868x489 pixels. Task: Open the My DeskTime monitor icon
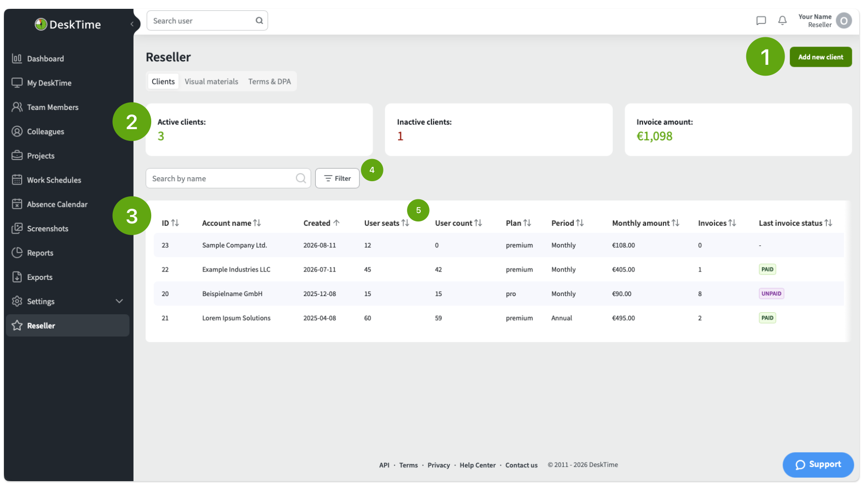pyautogui.click(x=17, y=83)
